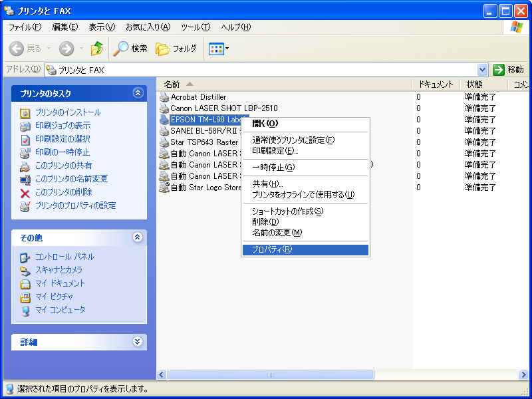This screenshot has height=399, width=532.
Task: Open the マイ コンピュータ link
Action: tap(61, 310)
